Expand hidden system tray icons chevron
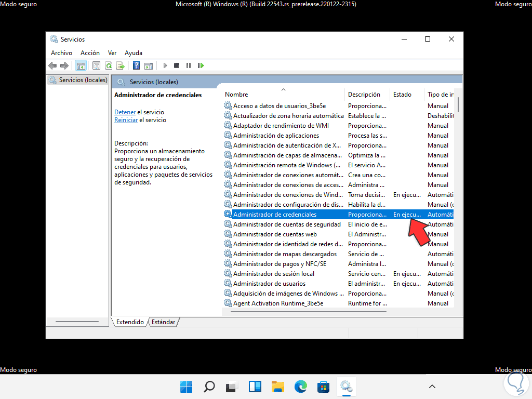532x399 pixels. pyautogui.click(x=432, y=387)
